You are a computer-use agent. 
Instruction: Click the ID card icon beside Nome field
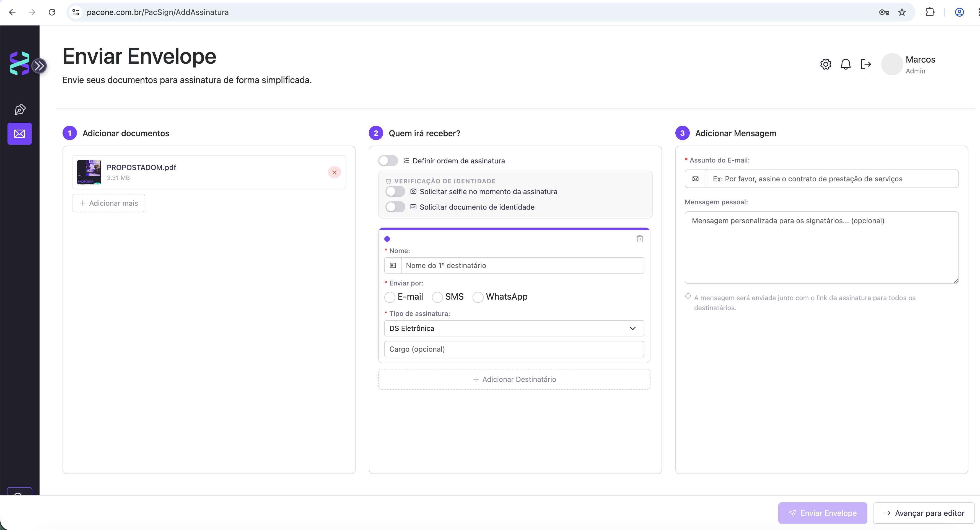click(393, 265)
